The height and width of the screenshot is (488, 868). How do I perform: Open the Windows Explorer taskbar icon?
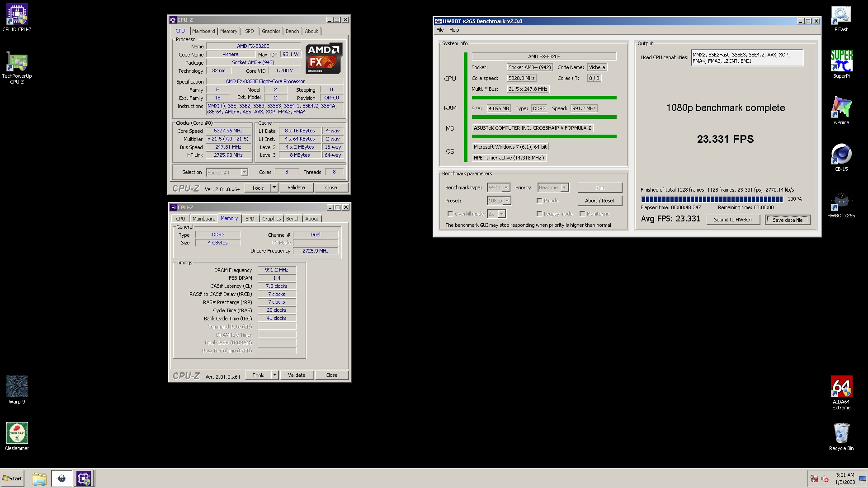(39, 479)
